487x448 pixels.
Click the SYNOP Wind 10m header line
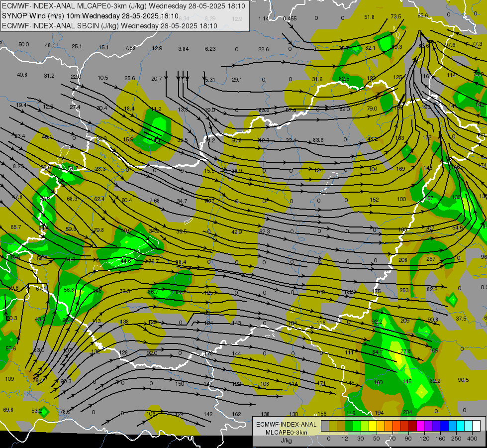coord(91,16)
